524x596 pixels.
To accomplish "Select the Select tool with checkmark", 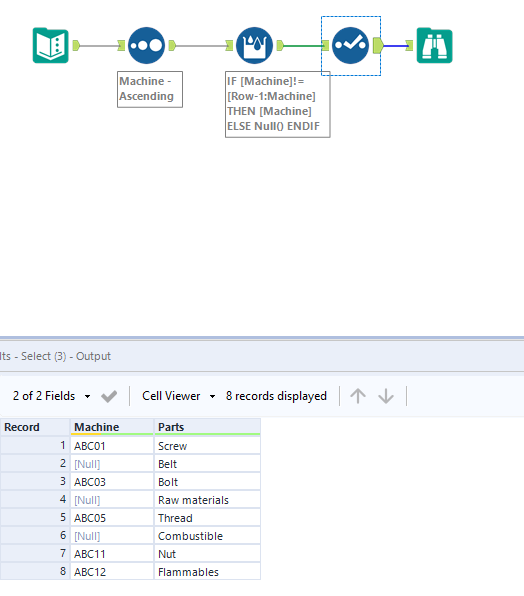I will [350, 45].
